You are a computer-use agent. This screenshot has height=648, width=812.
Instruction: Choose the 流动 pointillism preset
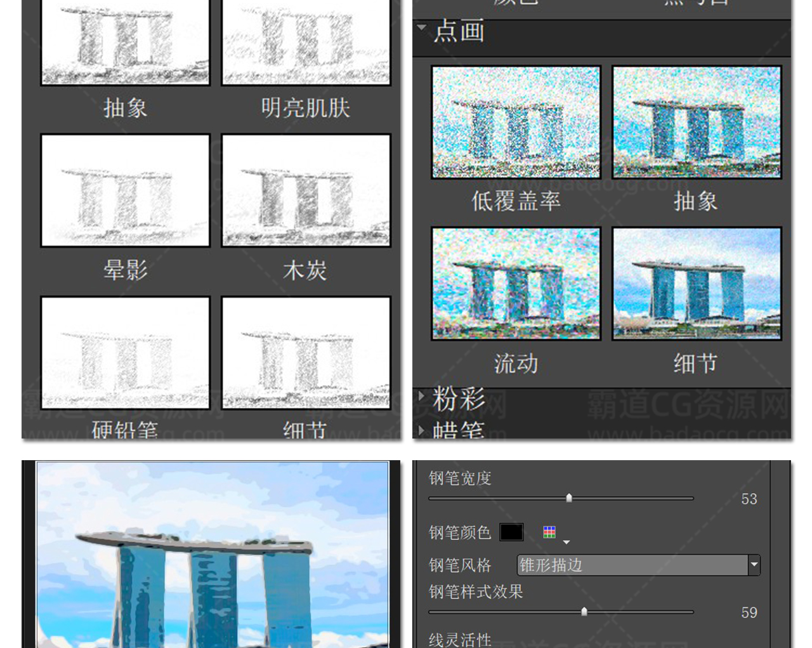516,284
